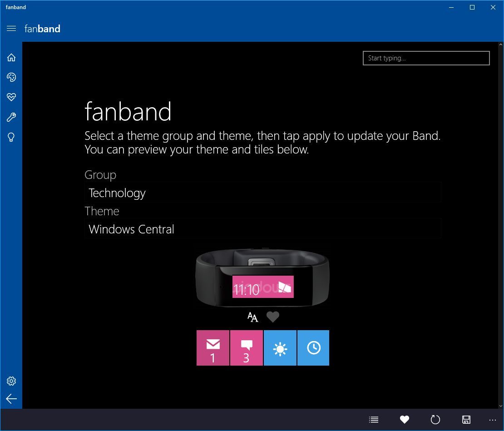Click the Start typing search box
The width and height of the screenshot is (504, 431).
(426, 58)
